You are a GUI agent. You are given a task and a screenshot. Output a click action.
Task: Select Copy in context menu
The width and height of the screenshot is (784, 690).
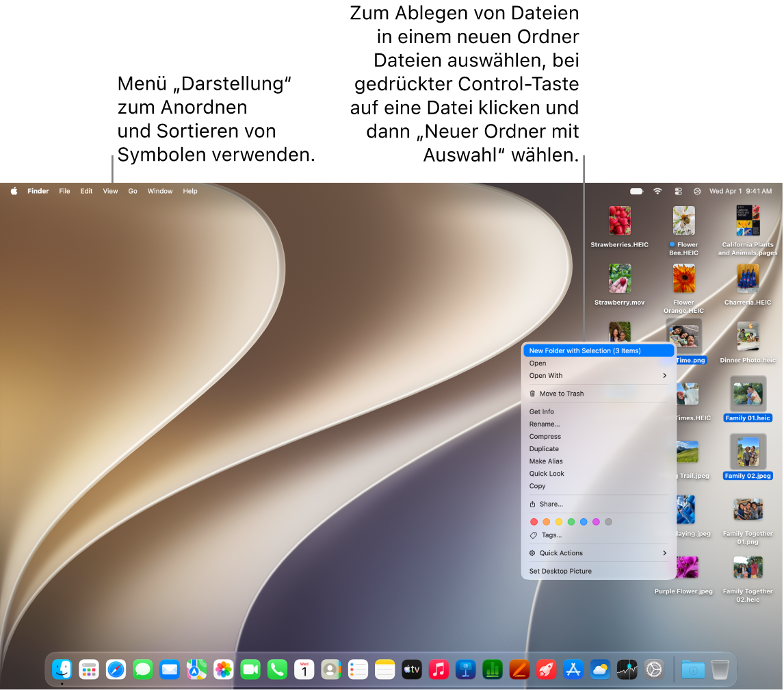coord(599,486)
